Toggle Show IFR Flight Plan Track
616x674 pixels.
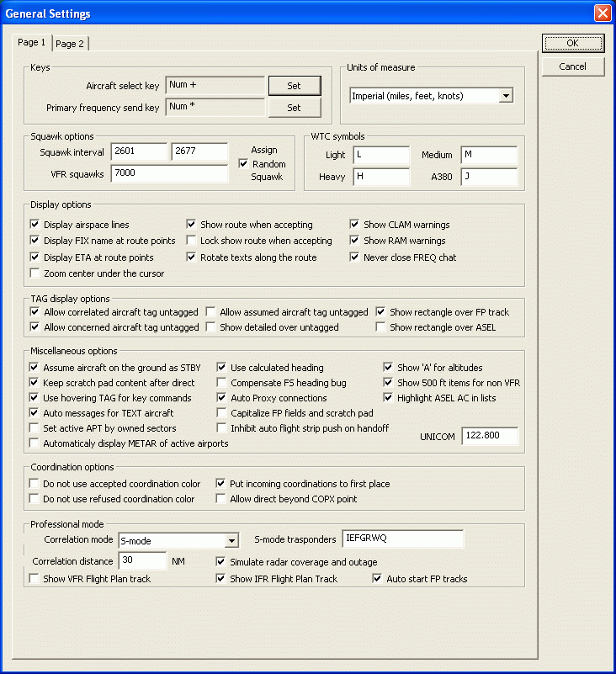click(x=220, y=578)
